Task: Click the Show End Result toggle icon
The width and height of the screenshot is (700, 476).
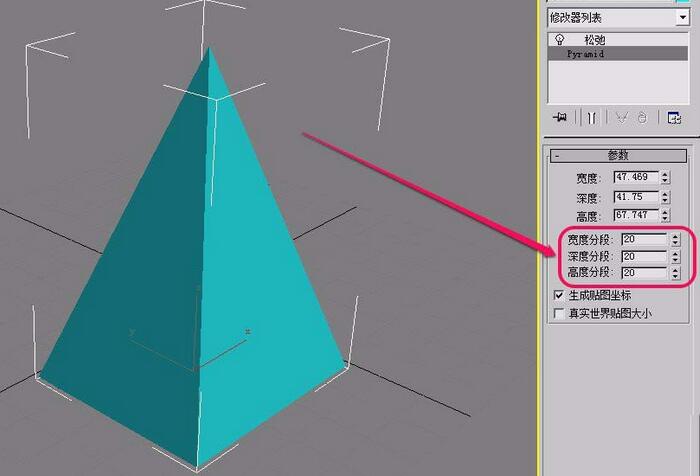Action: click(x=592, y=118)
